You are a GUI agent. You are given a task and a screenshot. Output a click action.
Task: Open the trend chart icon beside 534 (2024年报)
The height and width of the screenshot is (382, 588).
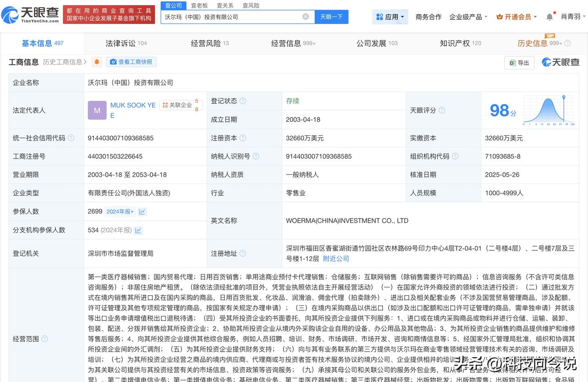pos(138,230)
